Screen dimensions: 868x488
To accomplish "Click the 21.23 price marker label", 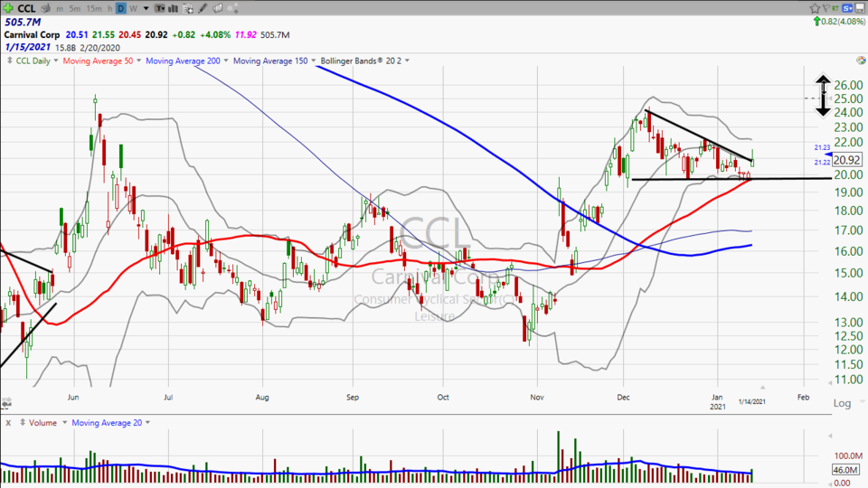I will pyautogui.click(x=822, y=147).
